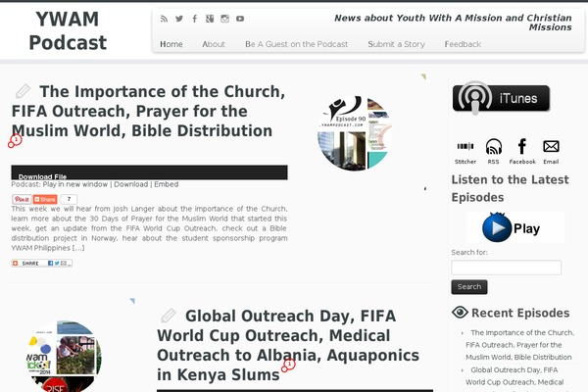Open the sidebar RSS headphones icon
Screen dimensions: 588x392
click(x=494, y=152)
